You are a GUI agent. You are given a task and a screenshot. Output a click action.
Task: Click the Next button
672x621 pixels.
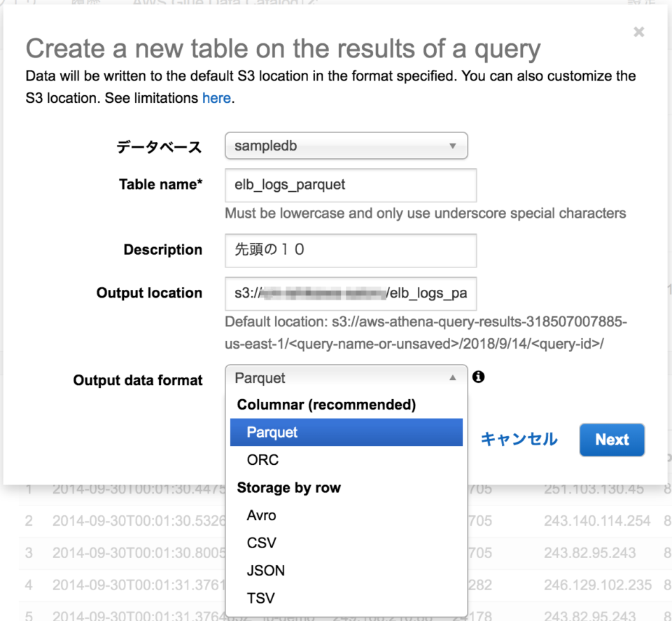pyautogui.click(x=611, y=440)
